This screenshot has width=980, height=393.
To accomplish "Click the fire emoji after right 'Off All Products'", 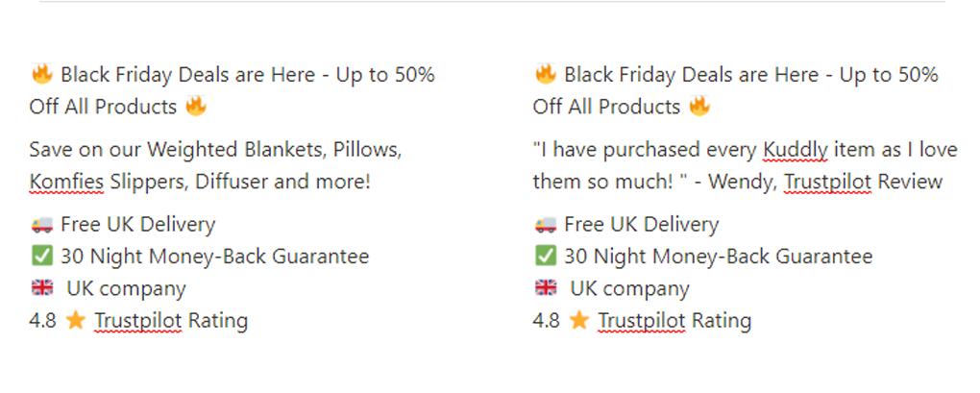I will (699, 106).
